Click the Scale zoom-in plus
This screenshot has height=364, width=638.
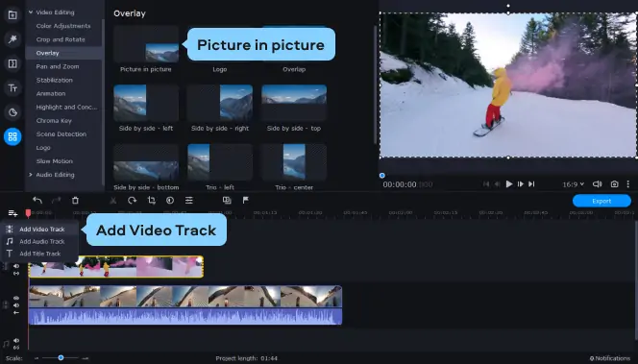coord(86,358)
